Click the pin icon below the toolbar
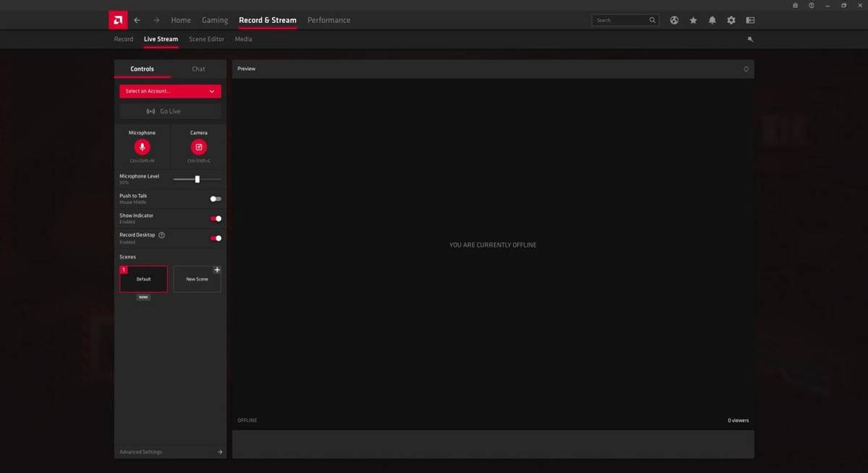The image size is (868, 473). click(750, 39)
